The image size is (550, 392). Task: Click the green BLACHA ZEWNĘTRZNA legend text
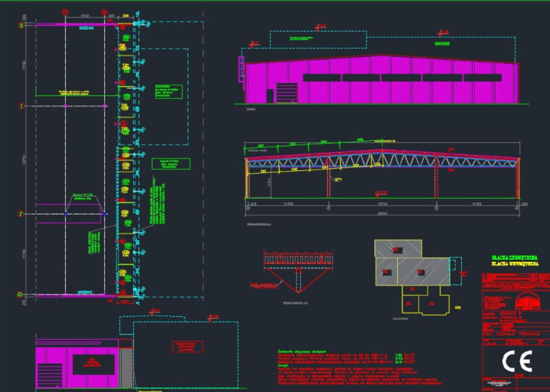click(515, 258)
